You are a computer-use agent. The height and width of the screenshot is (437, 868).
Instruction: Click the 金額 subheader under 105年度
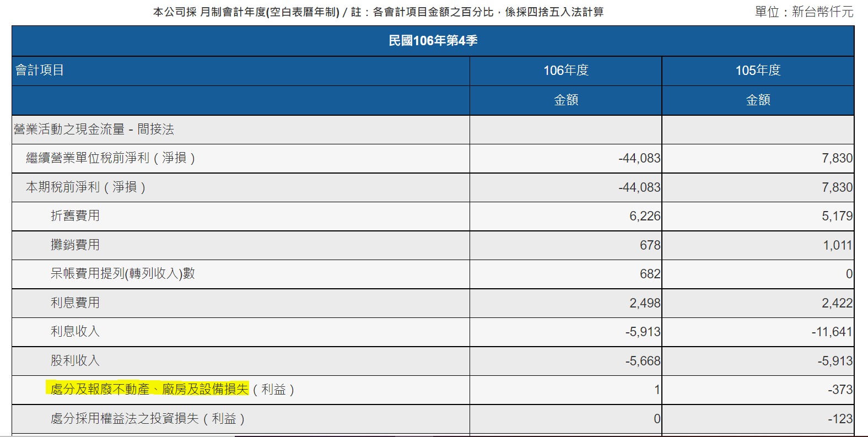click(758, 100)
